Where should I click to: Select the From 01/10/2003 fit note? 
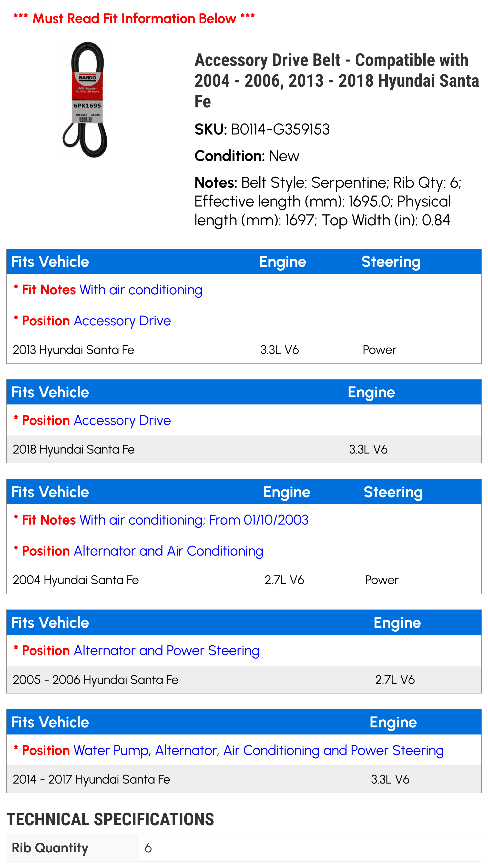pos(258,520)
